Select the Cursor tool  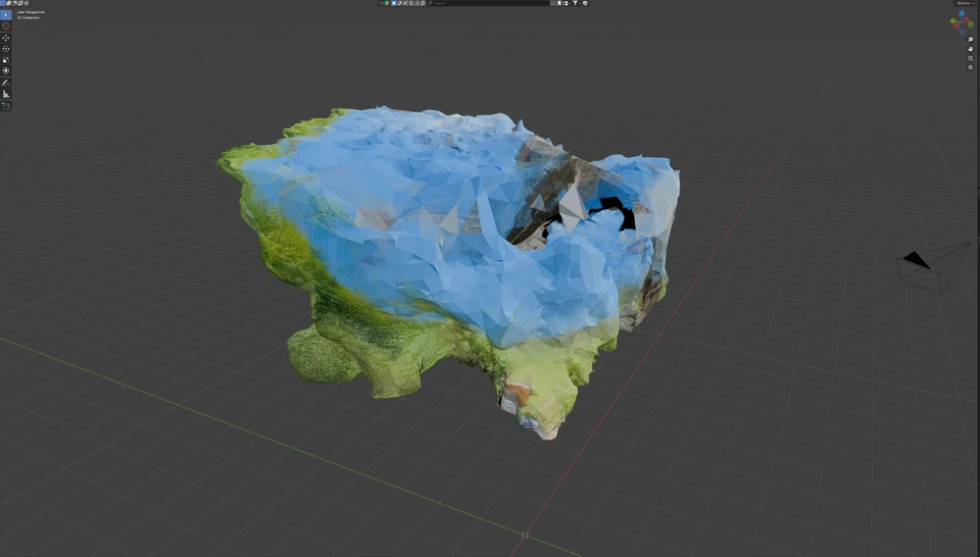(6, 26)
